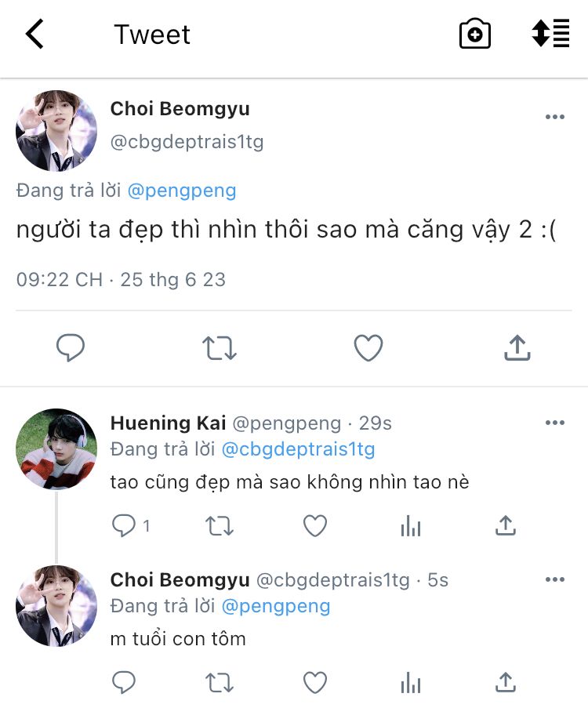Open Huening Kai's profile picture
The image size is (588, 708).
[x=56, y=449]
